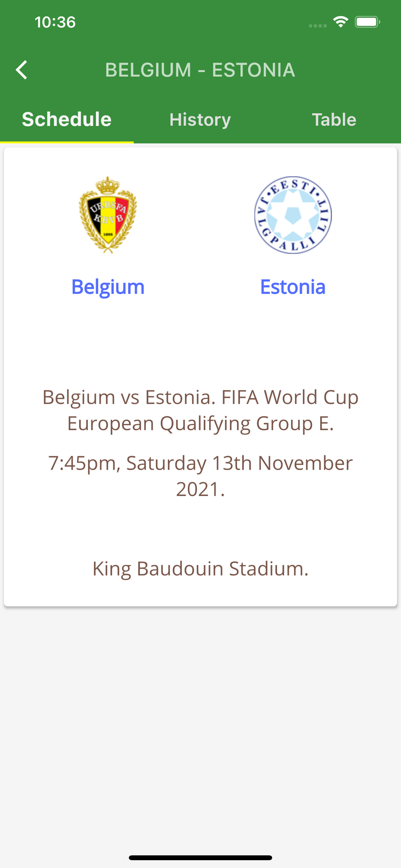Tap the match description text

click(200, 410)
